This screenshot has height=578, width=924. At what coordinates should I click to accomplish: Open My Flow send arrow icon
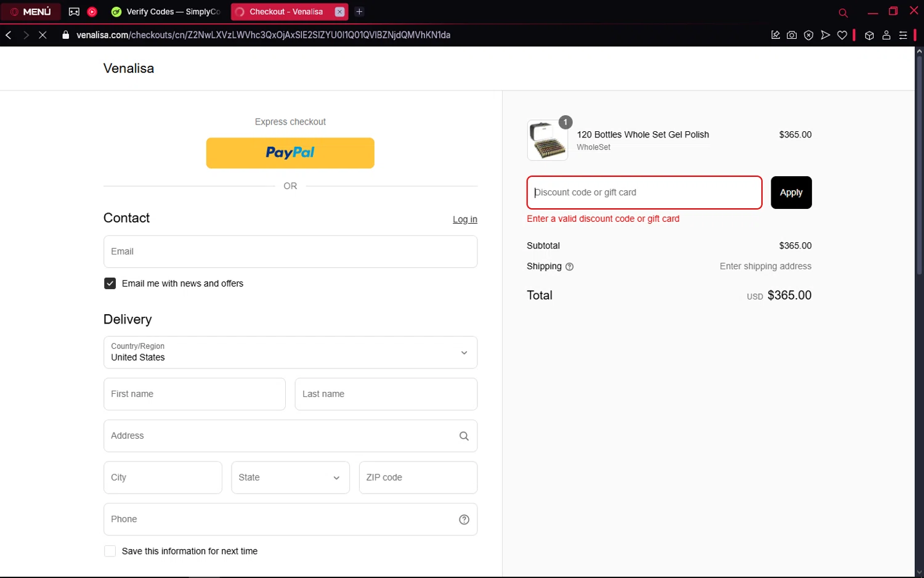(825, 35)
